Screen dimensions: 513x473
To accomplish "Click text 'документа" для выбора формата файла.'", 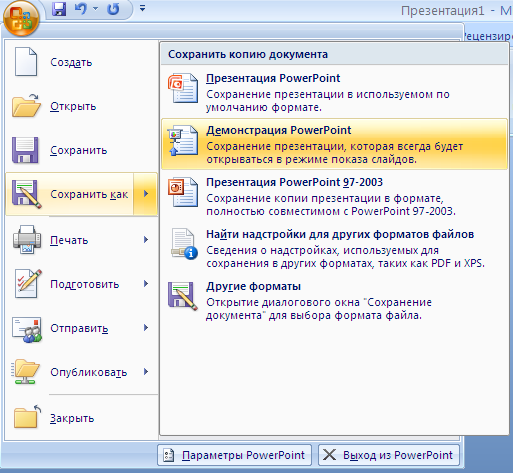I will (314, 316).
